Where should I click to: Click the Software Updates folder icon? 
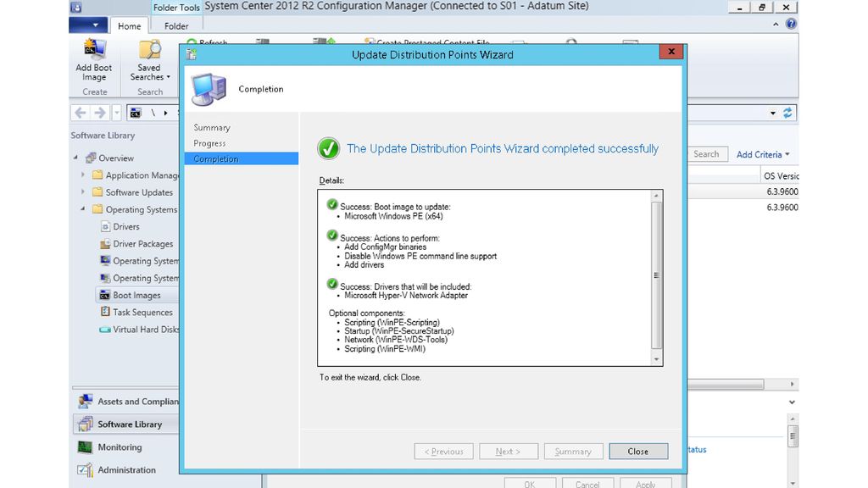pos(97,192)
